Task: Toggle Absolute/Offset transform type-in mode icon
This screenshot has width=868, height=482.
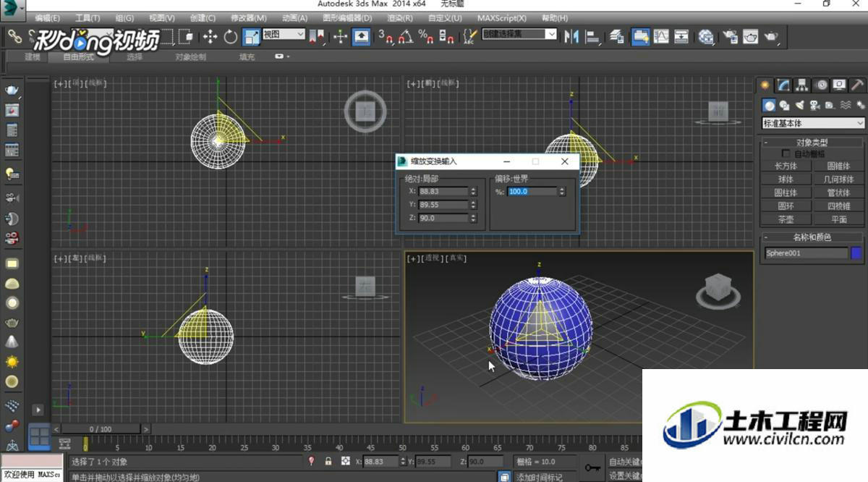Action: pos(346,461)
